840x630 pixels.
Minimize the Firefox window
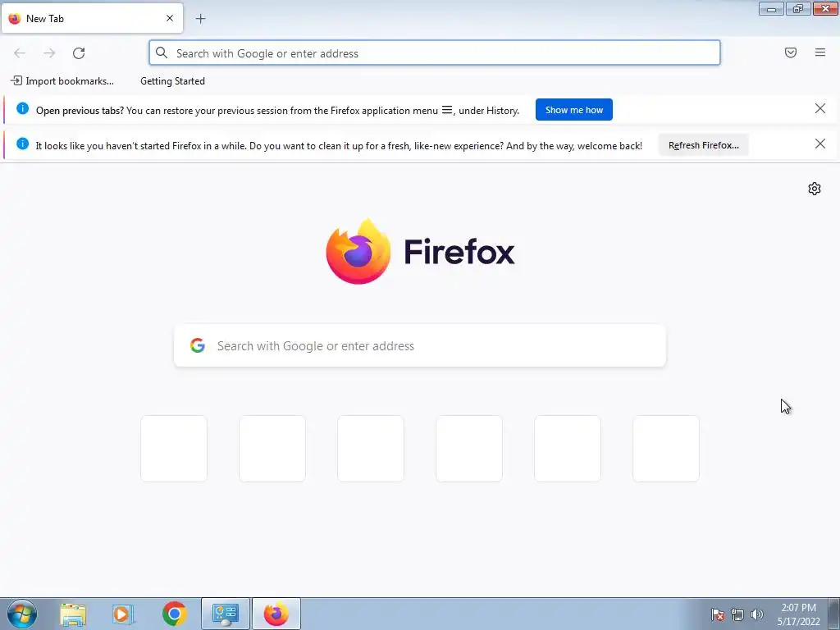point(771,8)
